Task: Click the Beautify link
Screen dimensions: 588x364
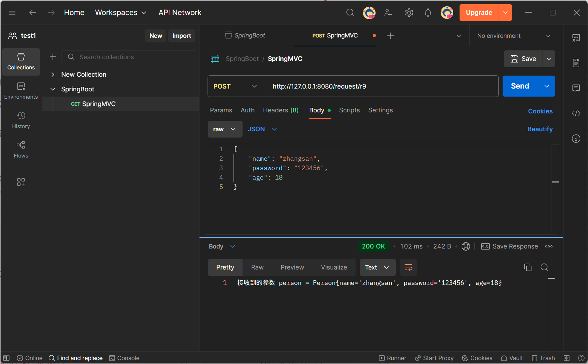Action: pyautogui.click(x=540, y=129)
